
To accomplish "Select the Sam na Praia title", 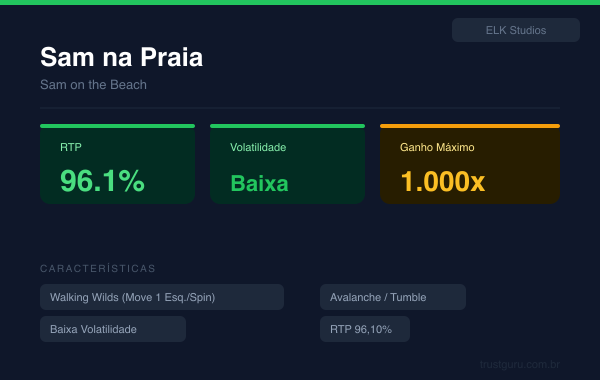I will 121,57.
